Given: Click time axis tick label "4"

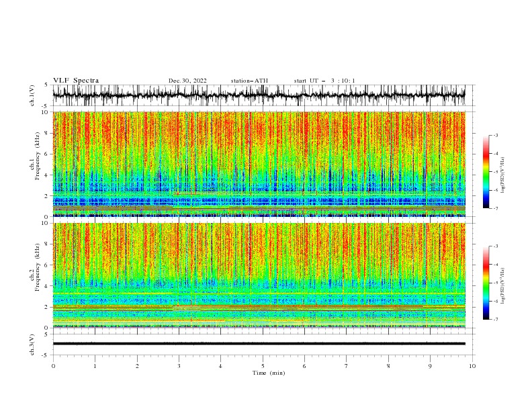Looking at the screenshot, I should (221, 366).
